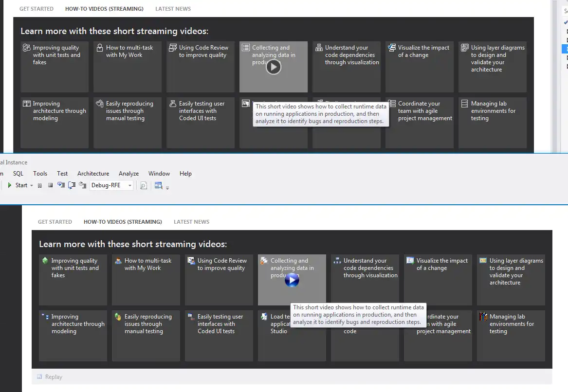Click the blue window-with-magnifier toolbar icon
The width and height of the screenshot is (568, 392).
tap(158, 185)
